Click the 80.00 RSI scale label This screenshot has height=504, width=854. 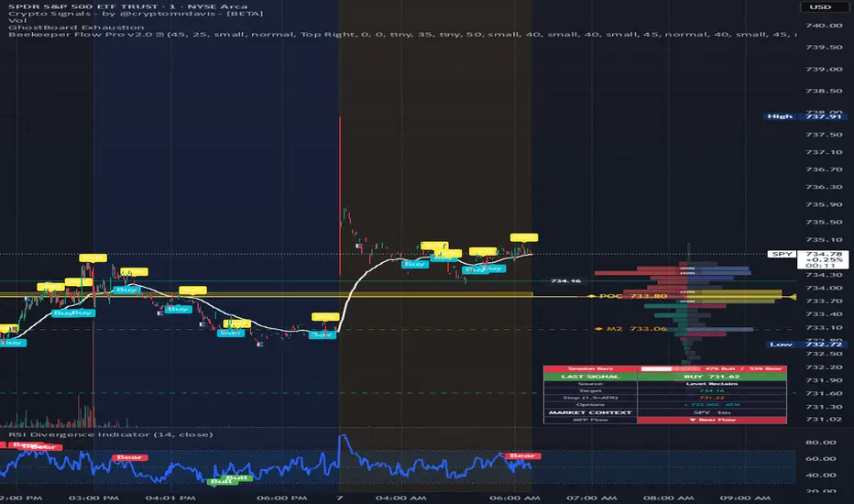[821, 443]
